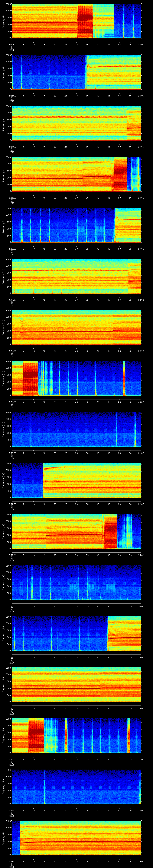Click the '23:00' end time label
This screenshot has height=868, width=153.
click(141, 44)
